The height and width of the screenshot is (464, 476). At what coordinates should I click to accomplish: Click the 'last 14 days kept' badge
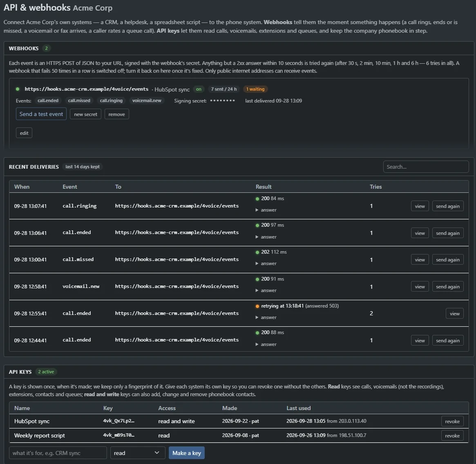[x=82, y=167]
